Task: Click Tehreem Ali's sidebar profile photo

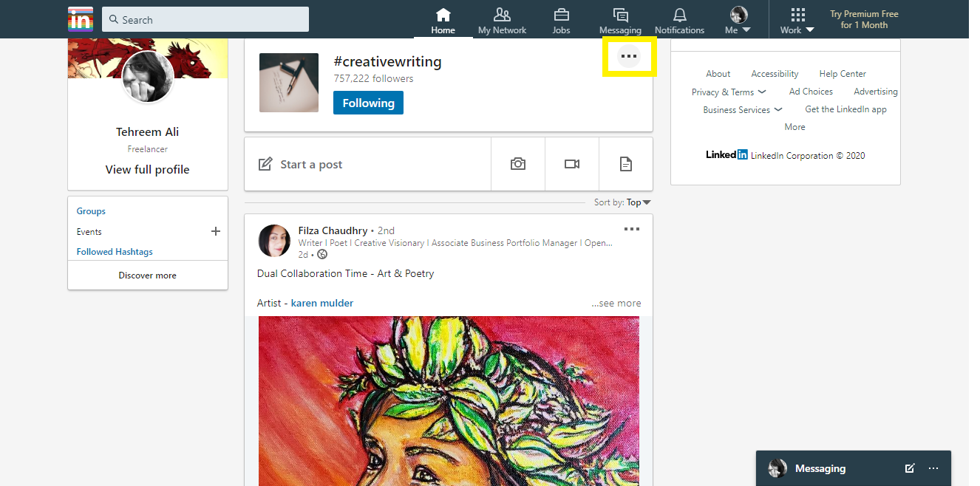Action: click(x=148, y=77)
